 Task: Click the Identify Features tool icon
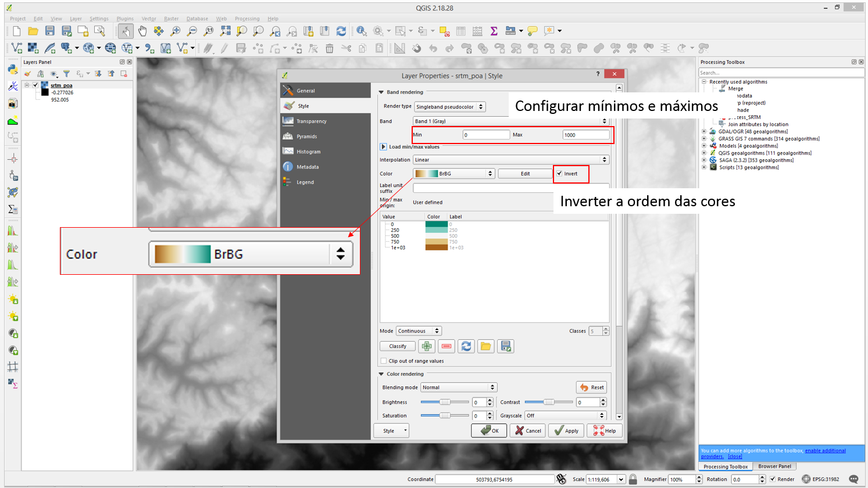tap(362, 31)
